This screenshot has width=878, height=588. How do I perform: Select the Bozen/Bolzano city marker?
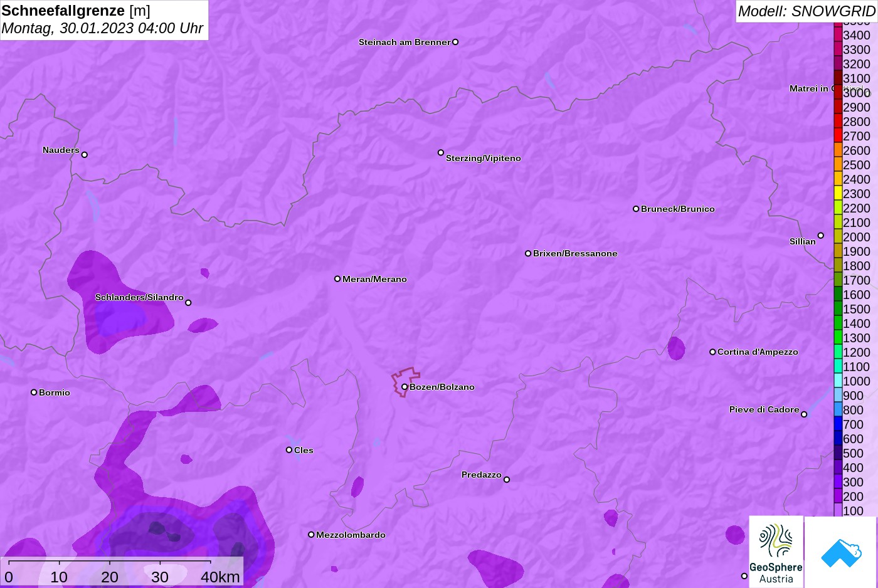pos(405,387)
